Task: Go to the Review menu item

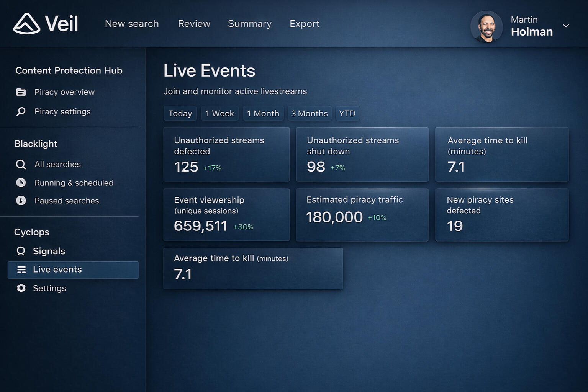Action: click(194, 24)
